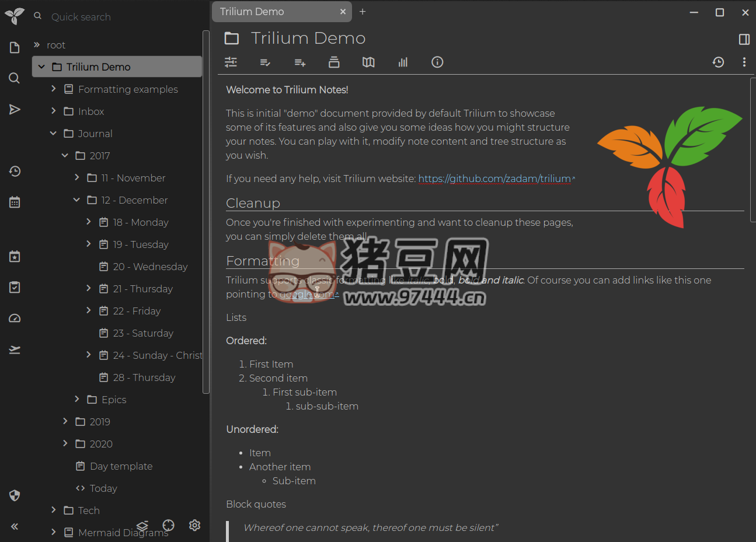
Task: Click the tree pane vertical scrollbar
Action: pos(205,212)
